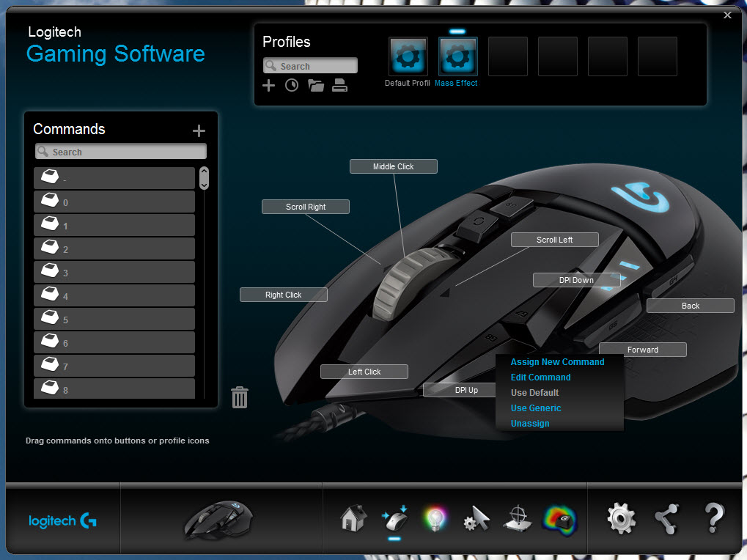Click the Back button label

coord(691,306)
